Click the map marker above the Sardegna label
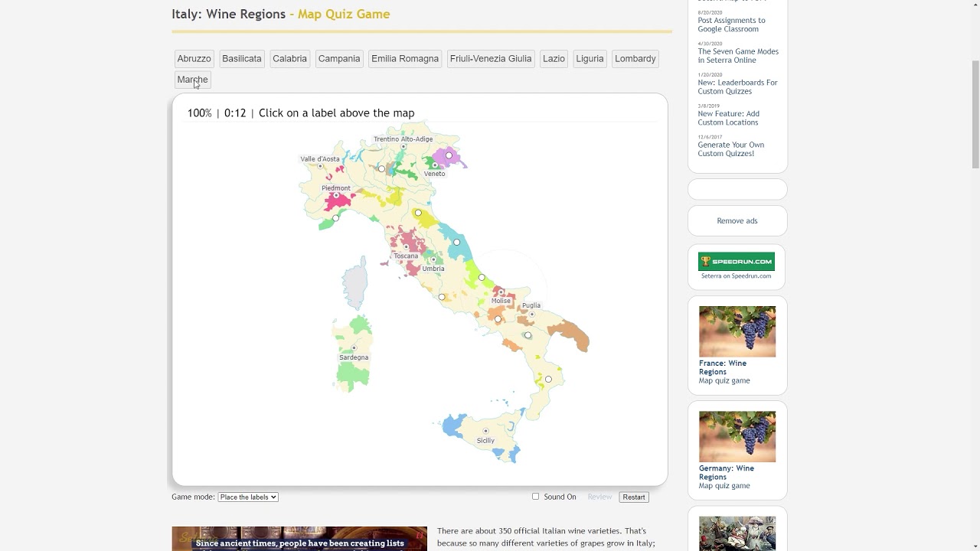Screen dimensions: 980x551 coord(354,348)
